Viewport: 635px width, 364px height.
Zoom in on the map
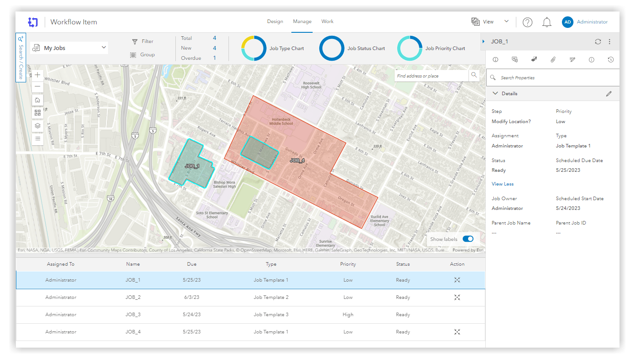tap(38, 75)
